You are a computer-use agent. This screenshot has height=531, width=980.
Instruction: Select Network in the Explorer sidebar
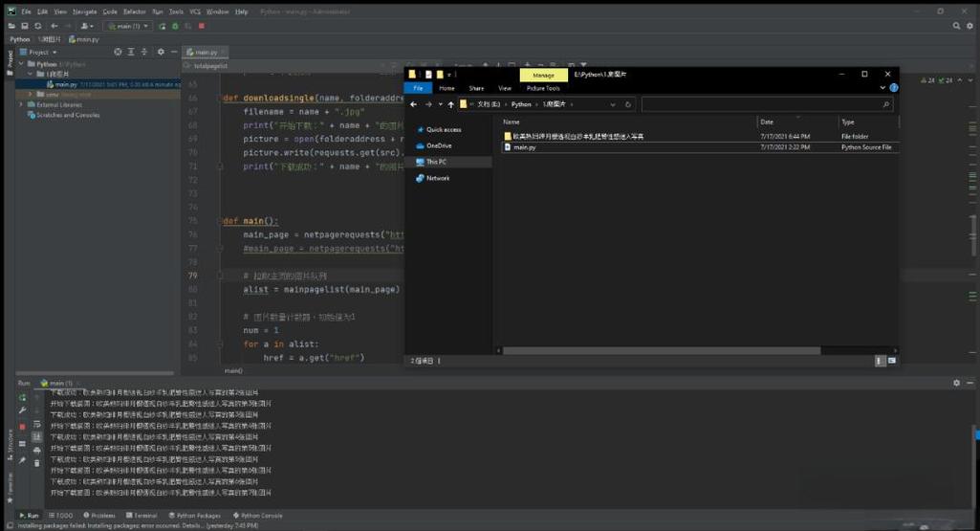[432, 178]
